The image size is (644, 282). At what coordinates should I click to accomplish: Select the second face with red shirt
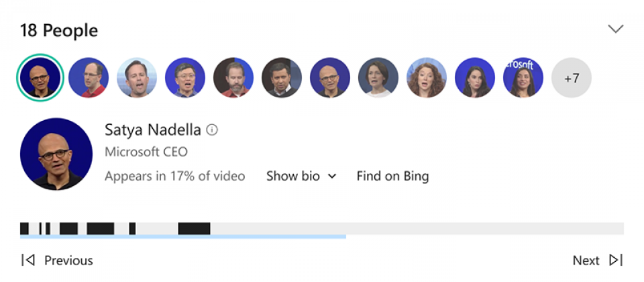(x=89, y=78)
